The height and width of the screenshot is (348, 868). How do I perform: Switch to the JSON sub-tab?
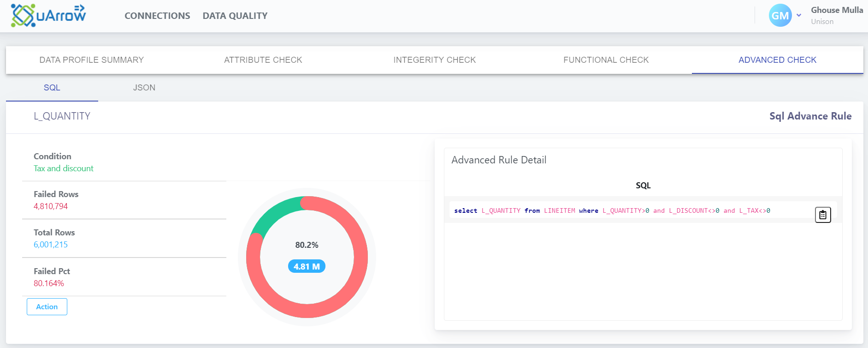(x=144, y=88)
